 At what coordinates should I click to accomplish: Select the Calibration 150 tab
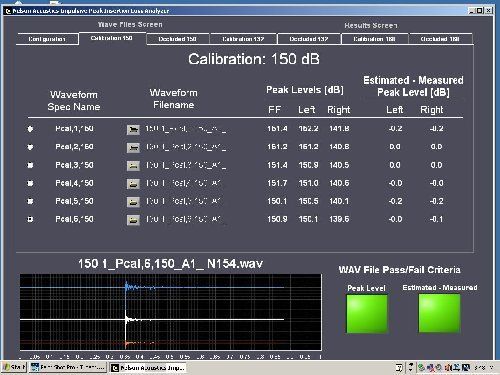(112, 38)
